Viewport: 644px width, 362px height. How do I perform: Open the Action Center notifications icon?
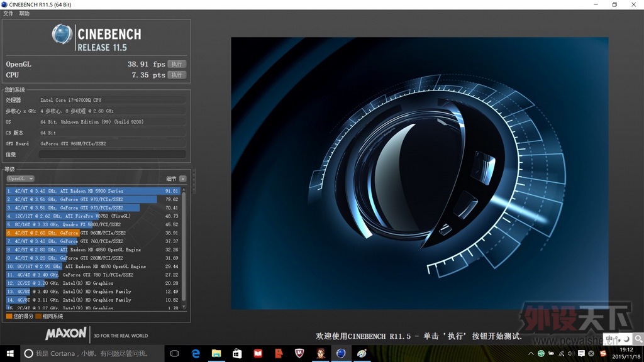[x=581, y=353]
